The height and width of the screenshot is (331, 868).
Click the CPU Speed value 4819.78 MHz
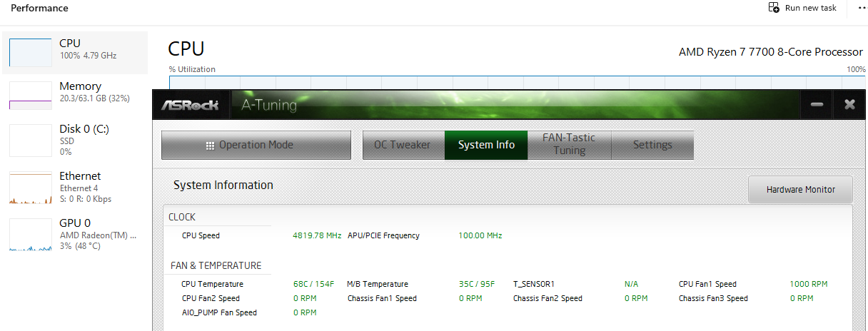(x=317, y=235)
